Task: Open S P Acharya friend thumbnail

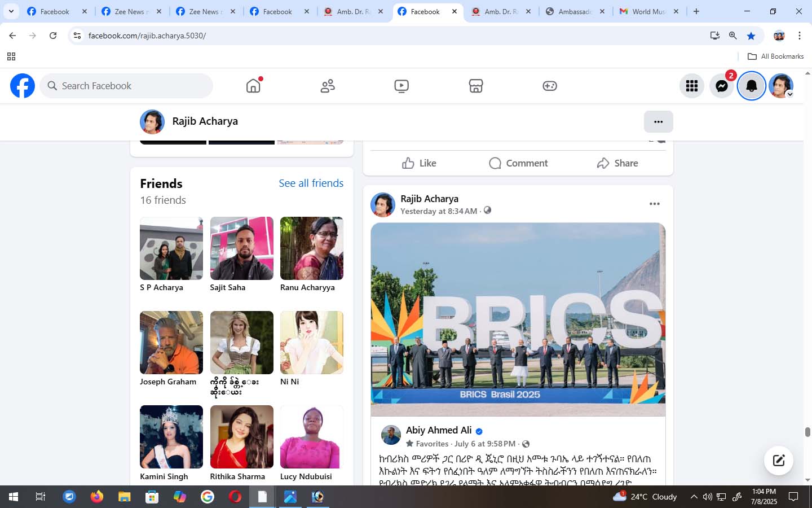Action: click(171, 248)
